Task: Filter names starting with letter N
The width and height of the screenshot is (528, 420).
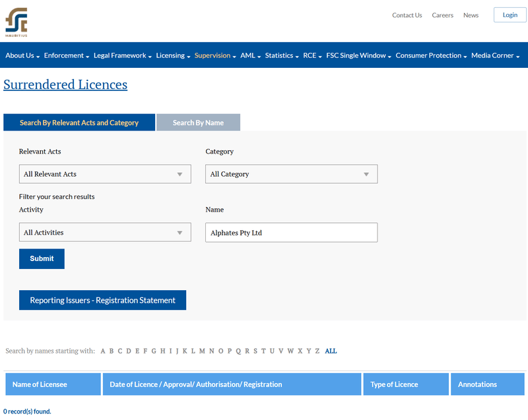Action: (x=212, y=351)
